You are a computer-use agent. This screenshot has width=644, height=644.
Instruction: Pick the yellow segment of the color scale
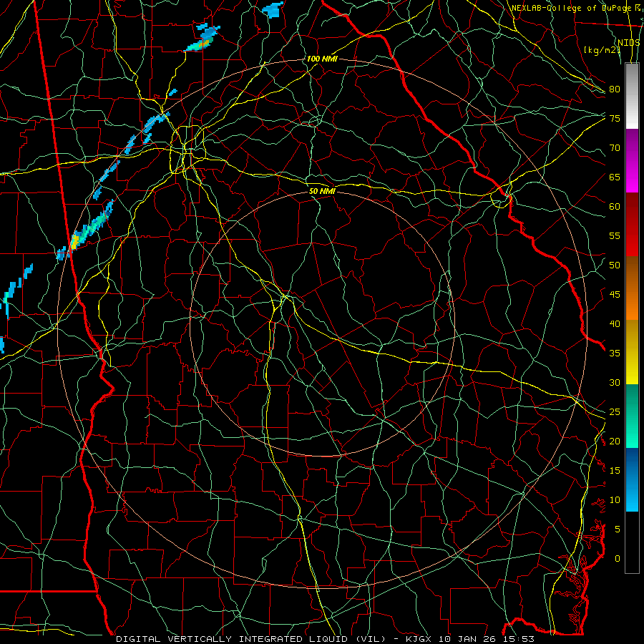click(x=632, y=352)
